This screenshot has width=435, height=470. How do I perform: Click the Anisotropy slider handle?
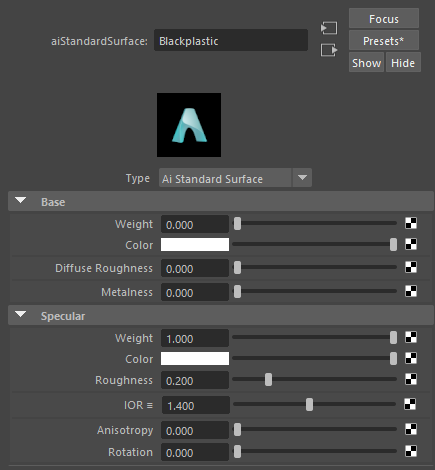pos(237,429)
